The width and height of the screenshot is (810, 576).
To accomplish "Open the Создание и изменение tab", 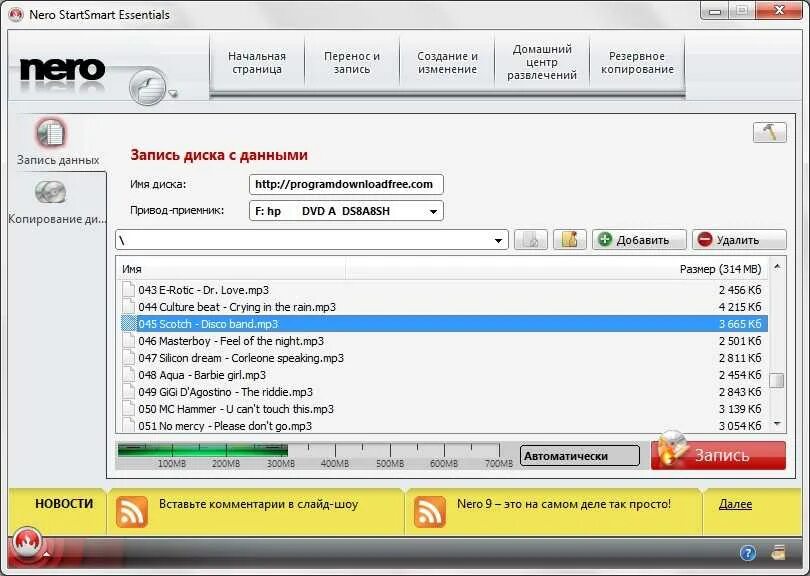I will coord(447,63).
